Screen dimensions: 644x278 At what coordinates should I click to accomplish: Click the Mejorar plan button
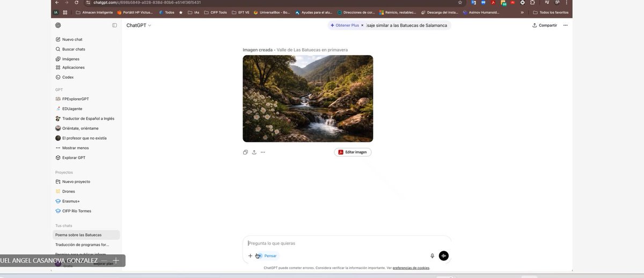pyautogui.click(x=103, y=264)
